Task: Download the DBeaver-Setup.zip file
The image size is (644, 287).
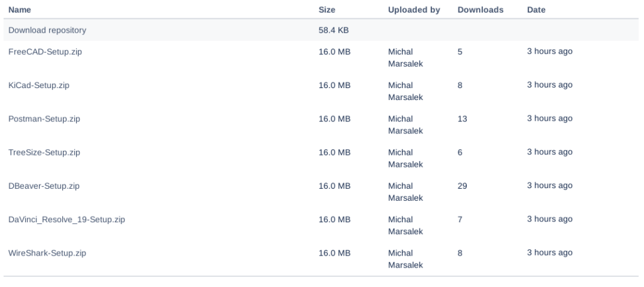Action: pyautogui.click(x=43, y=186)
